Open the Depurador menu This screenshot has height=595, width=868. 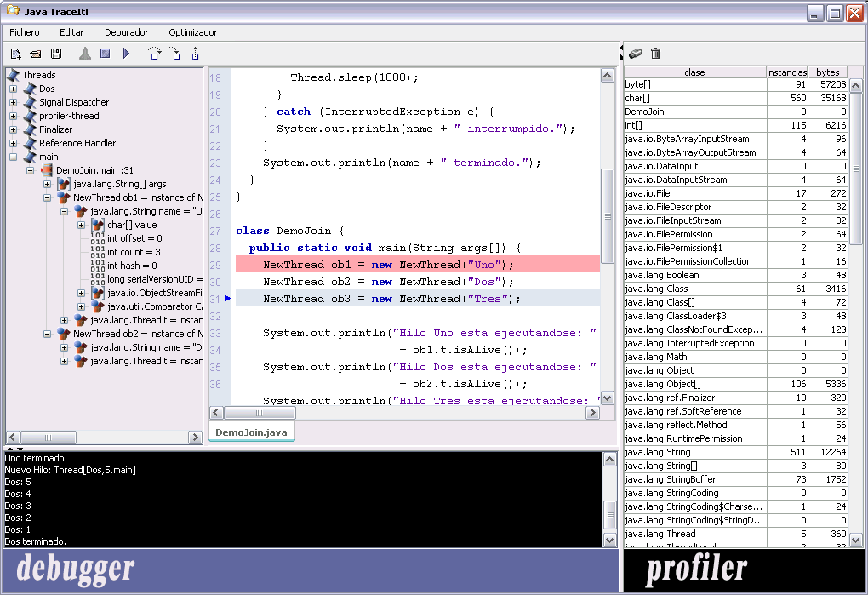pos(126,32)
